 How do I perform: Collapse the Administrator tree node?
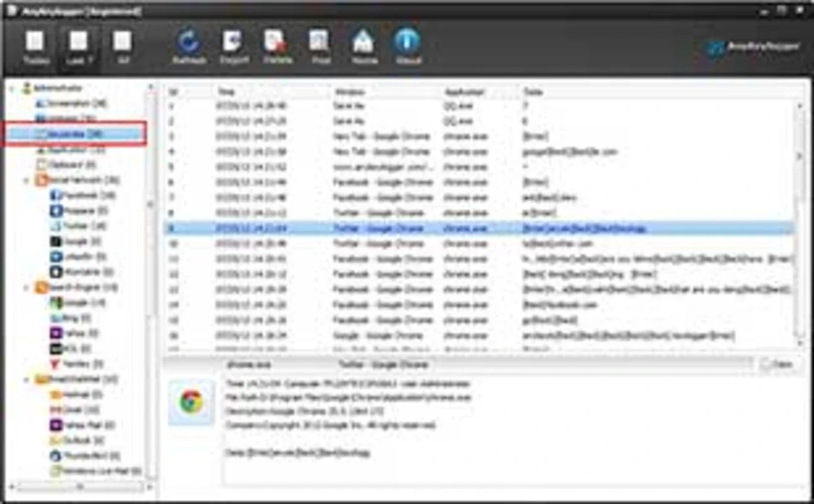tap(13, 89)
